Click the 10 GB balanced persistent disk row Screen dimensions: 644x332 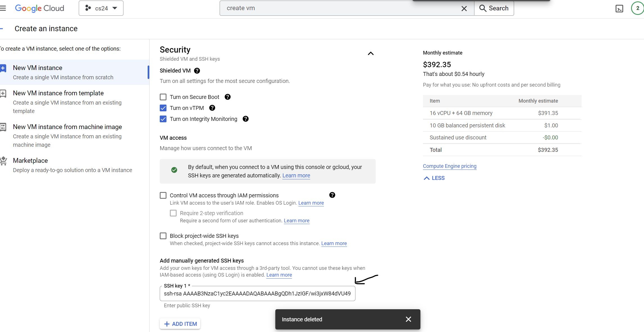click(502, 125)
